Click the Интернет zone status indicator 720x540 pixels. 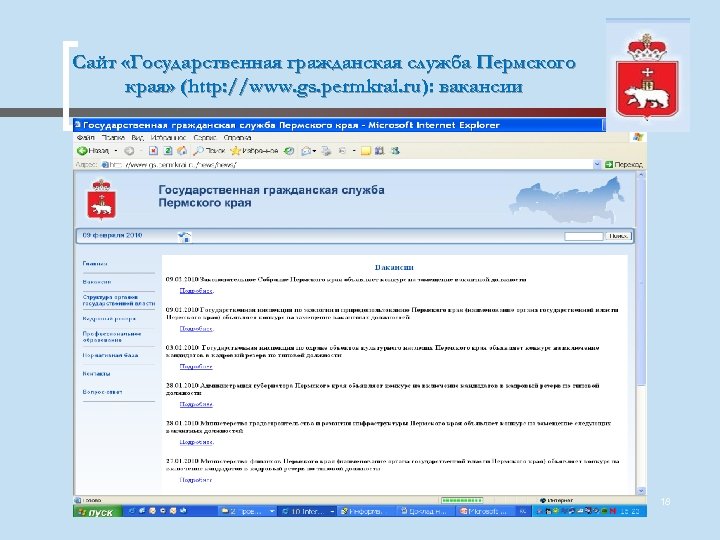click(557, 501)
